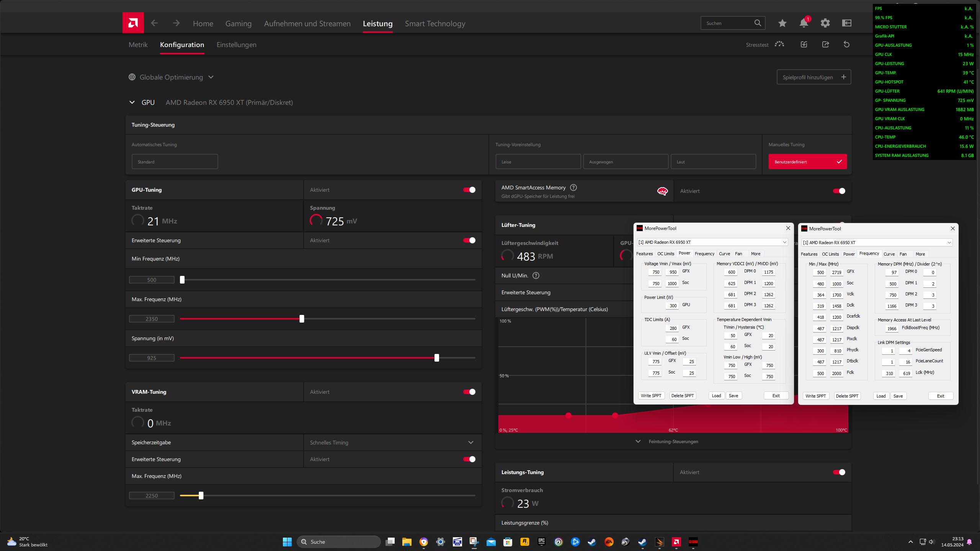Image resolution: width=980 pixels, height=551 pixels.
Task: Click the sidebar panel layout icon
Action: pos(846,23)
